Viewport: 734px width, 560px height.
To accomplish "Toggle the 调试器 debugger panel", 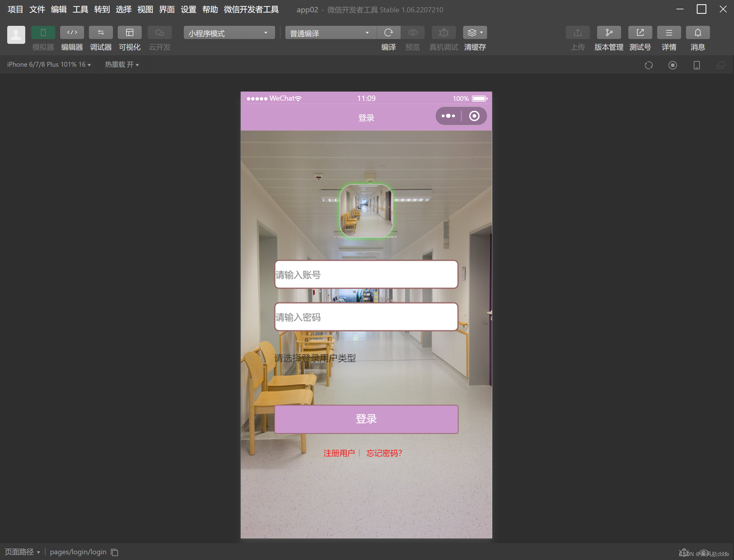I will 101,33.
